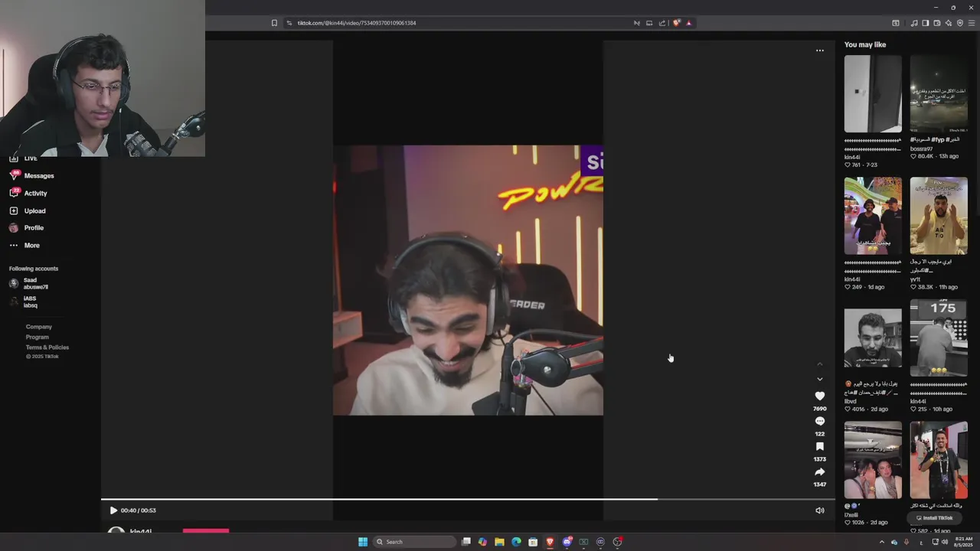The image size is (980, 551).
Task: Open the comments bubble showing 122
Action: (819, 421)
